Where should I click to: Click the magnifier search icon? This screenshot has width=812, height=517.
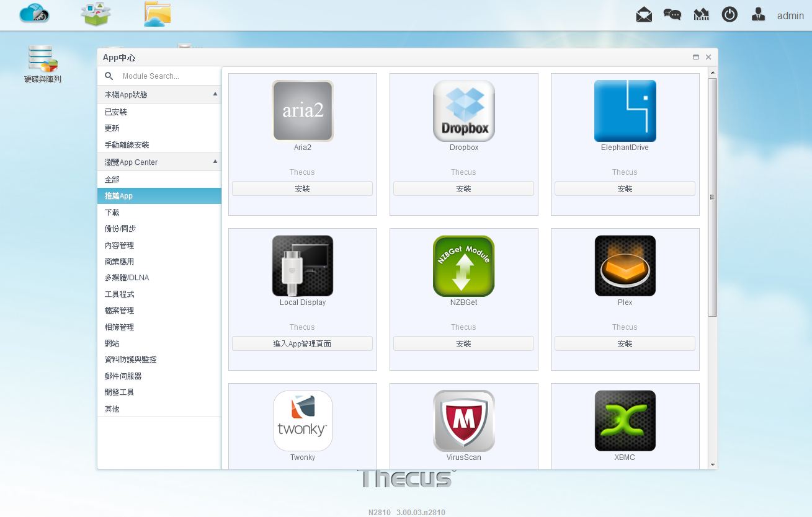(109, 76)
